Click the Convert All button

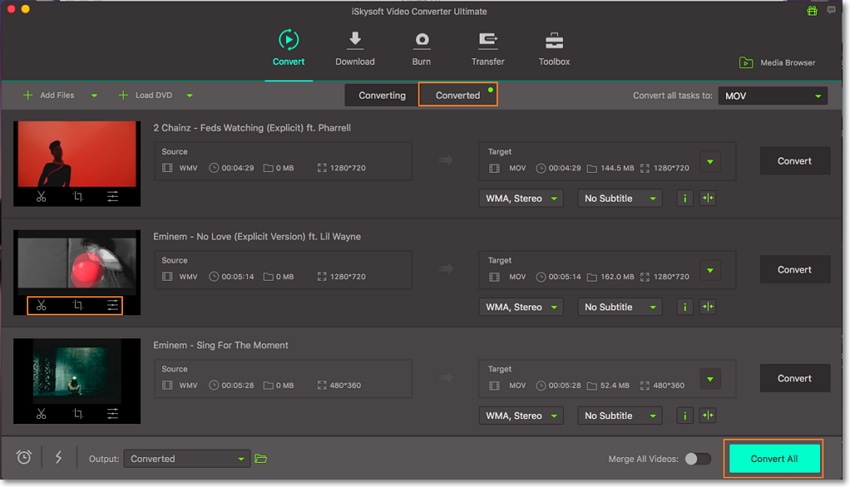click(774, 459)
